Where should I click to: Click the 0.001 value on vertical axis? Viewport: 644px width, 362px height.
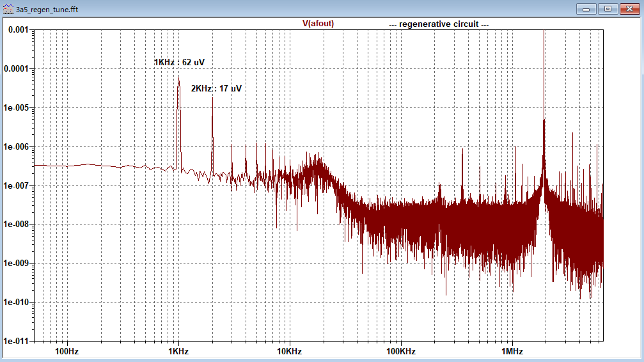click(x=18, y=30)
